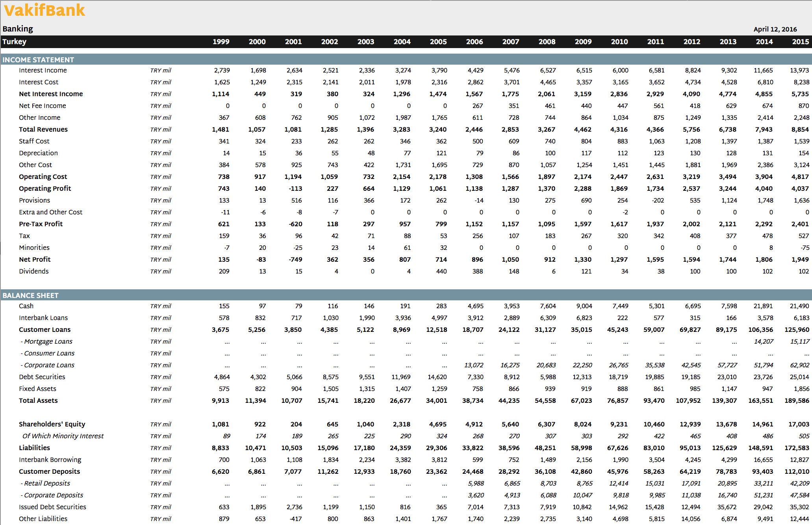The image size is (812, 525).
Task: Click the Extra and Other Cost label
Action: point(51,212)
